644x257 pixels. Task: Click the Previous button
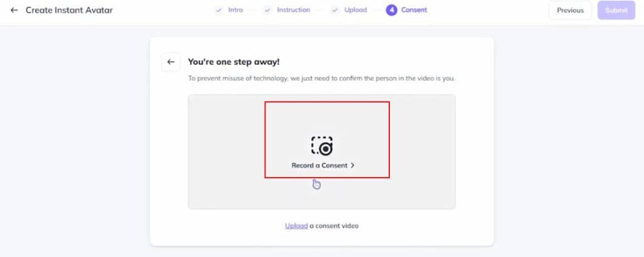570,10
